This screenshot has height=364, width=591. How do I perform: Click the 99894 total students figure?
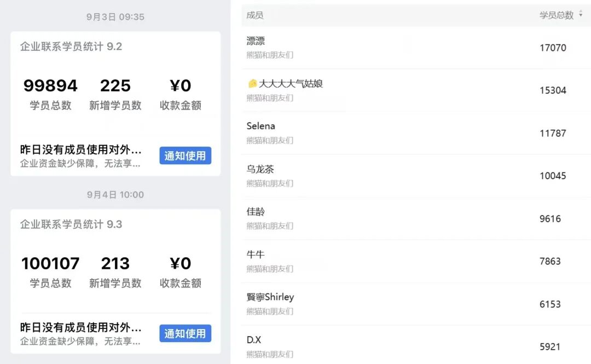tap(50, 86)
